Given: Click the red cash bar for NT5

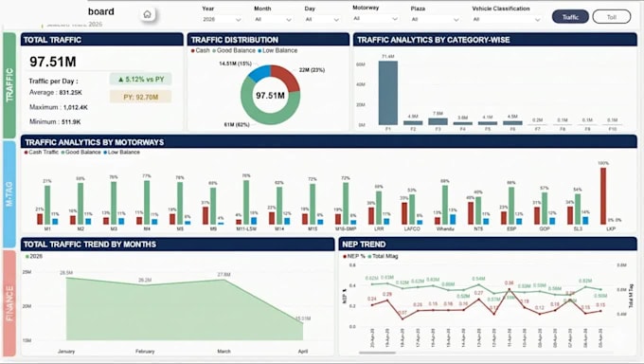Looking at the screenshot, I should (471, 213).
